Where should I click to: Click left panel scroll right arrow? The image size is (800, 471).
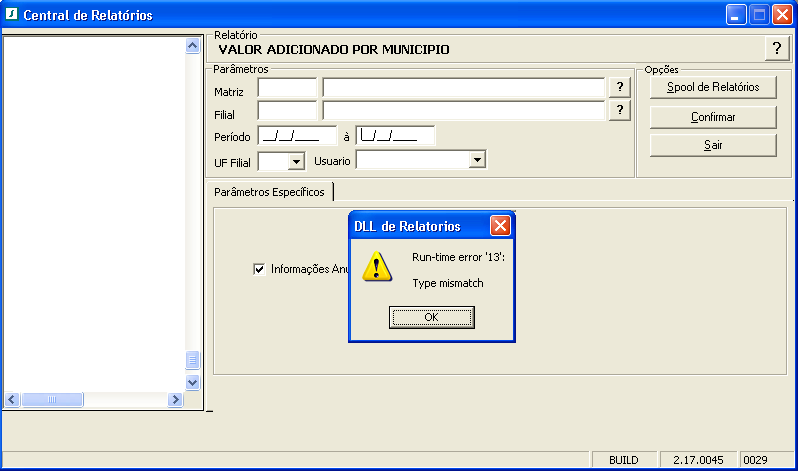click(175, 400)
